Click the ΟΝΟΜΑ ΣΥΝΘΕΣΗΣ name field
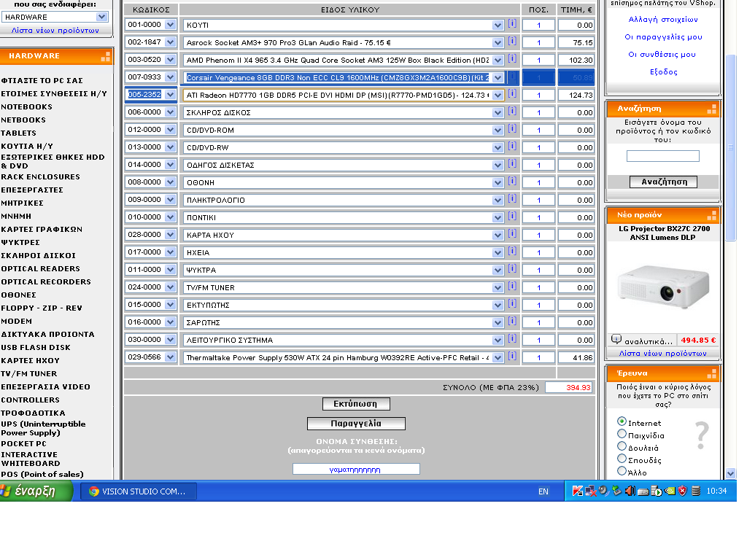 (356, 469)
